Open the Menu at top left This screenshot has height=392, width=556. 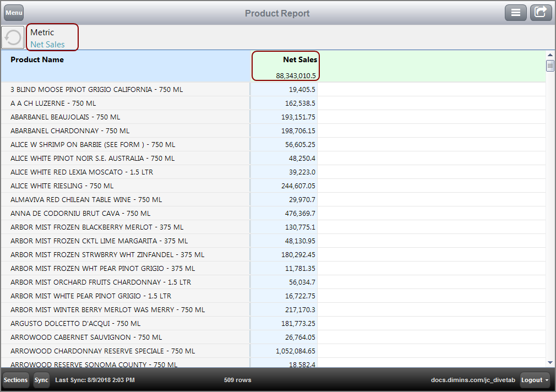click(13, 12)
